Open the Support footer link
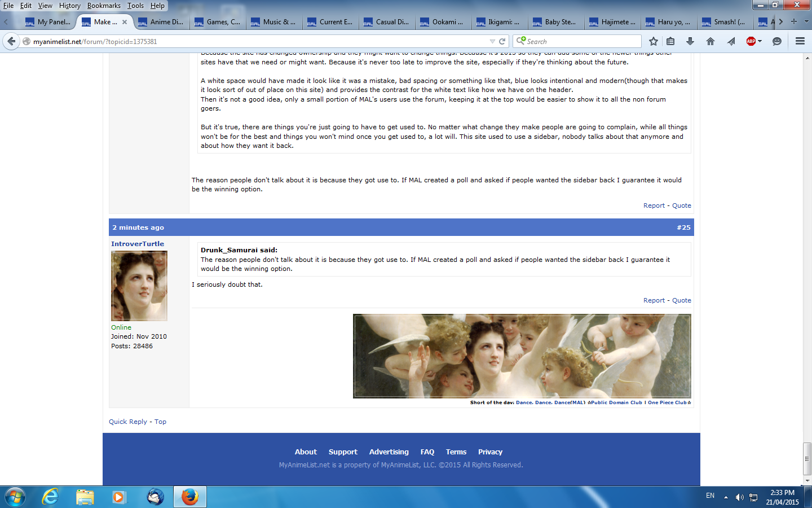This screenshot has width=812, height=508. (343, 452)
